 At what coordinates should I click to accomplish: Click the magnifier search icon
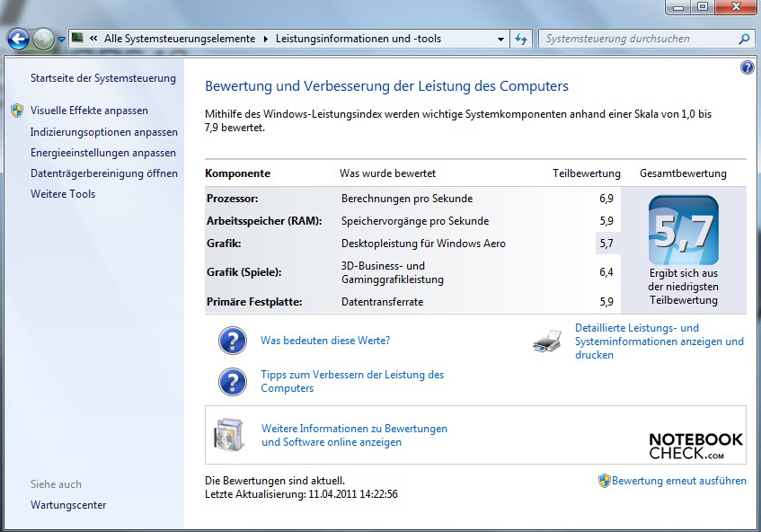744,39
